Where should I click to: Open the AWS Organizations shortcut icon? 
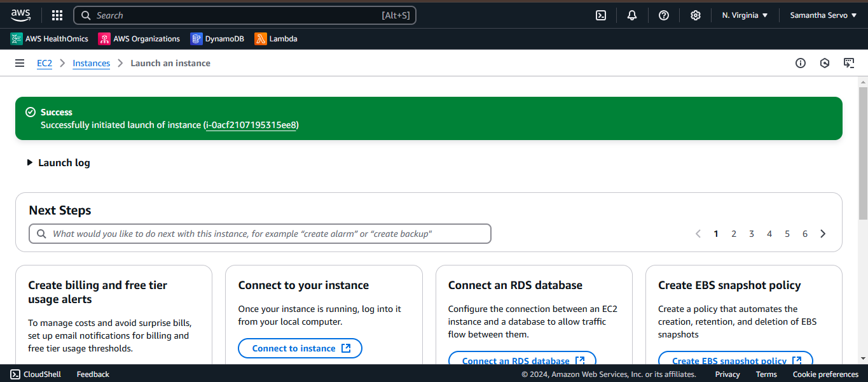pyautogui.click(x=104, y=39)
